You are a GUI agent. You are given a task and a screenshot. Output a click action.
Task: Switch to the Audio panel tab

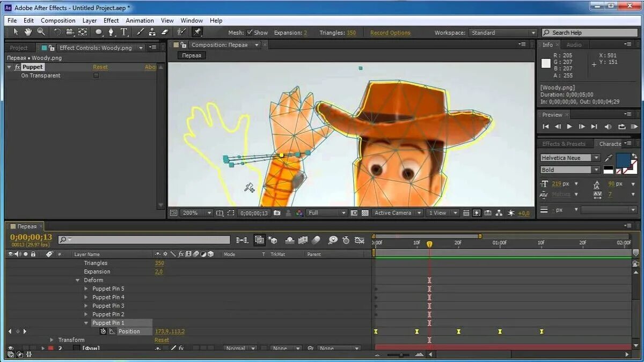click(574, 45)
